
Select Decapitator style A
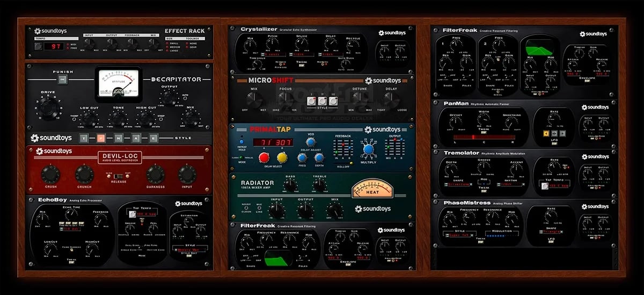pyautogui.click(x=136, y=138)
